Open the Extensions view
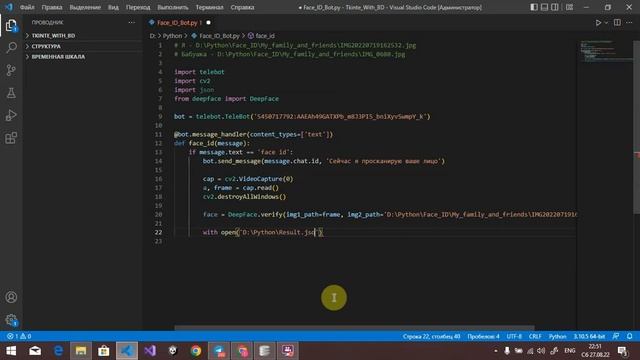The width and height of the screenshot is (640, 360). [x=11, y=138]
